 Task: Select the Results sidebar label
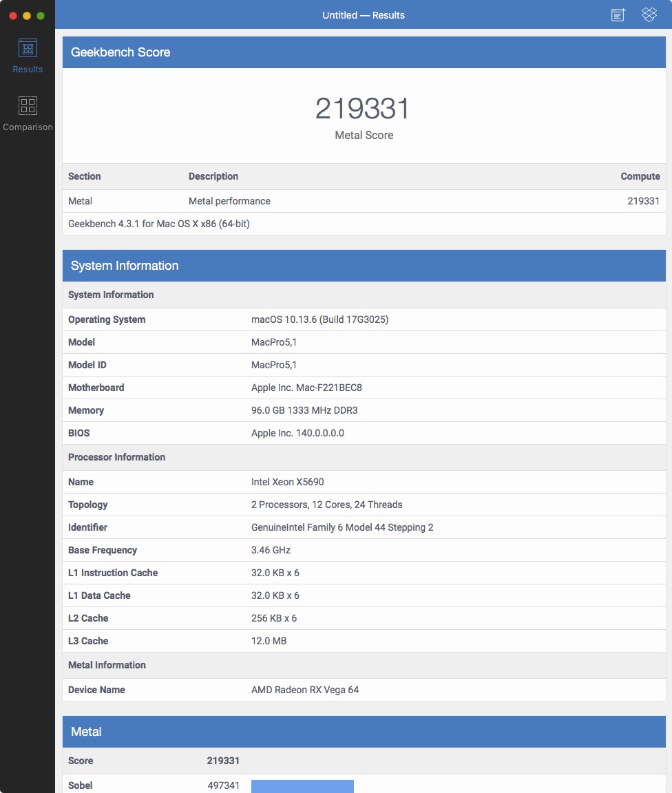(x=28, y=70)
